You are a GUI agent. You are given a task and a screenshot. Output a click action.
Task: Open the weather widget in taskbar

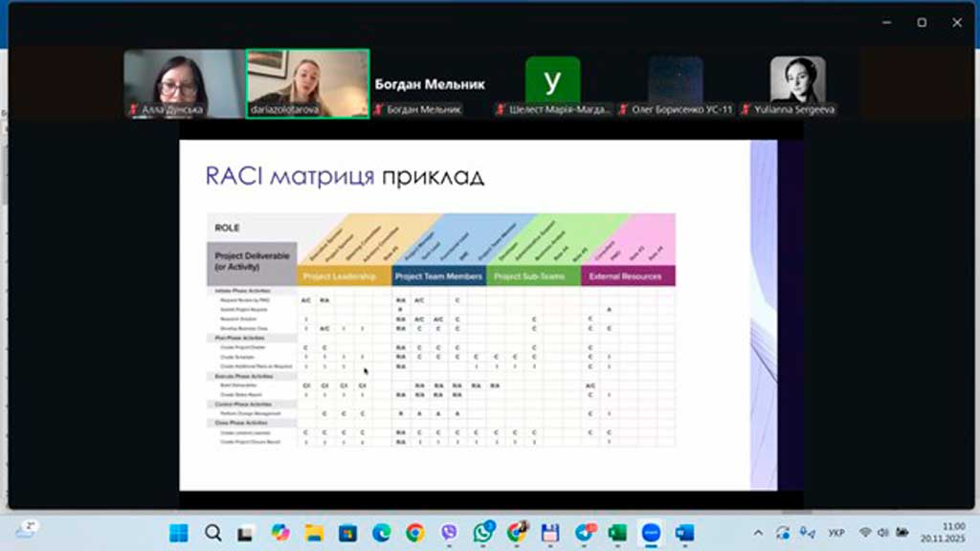(26, 529)
